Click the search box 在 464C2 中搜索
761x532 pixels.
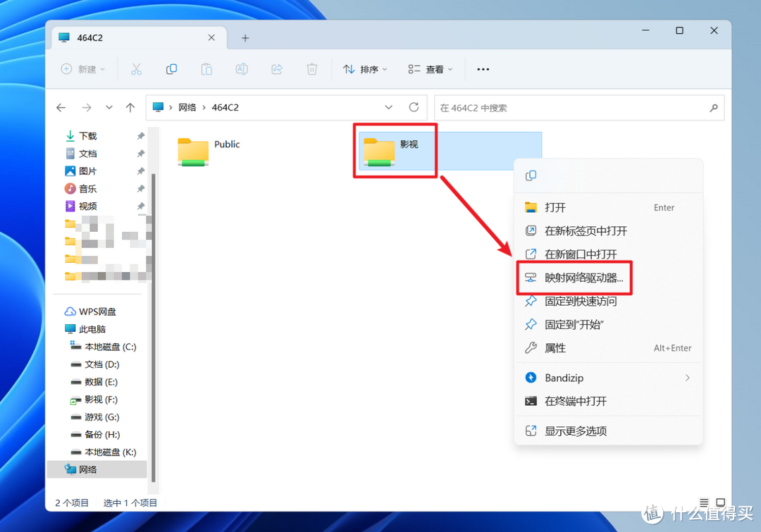[579, 108]
